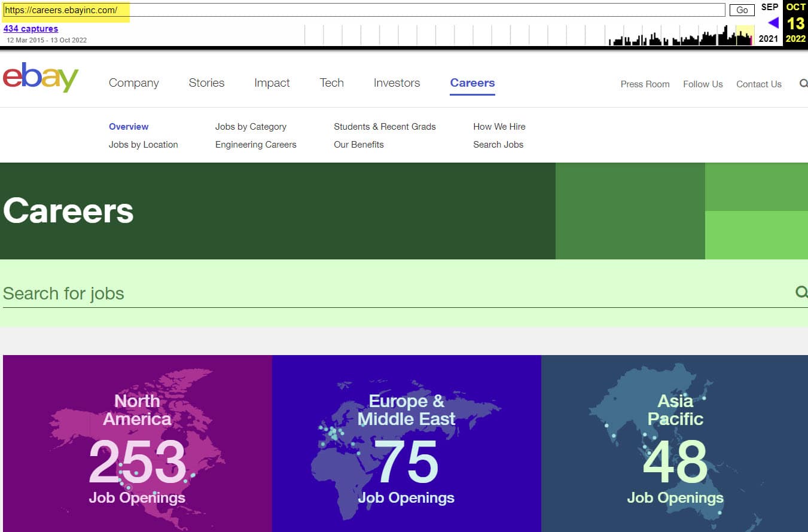Select the Careers tab
The image size is (808, 532).
(472, 83)
